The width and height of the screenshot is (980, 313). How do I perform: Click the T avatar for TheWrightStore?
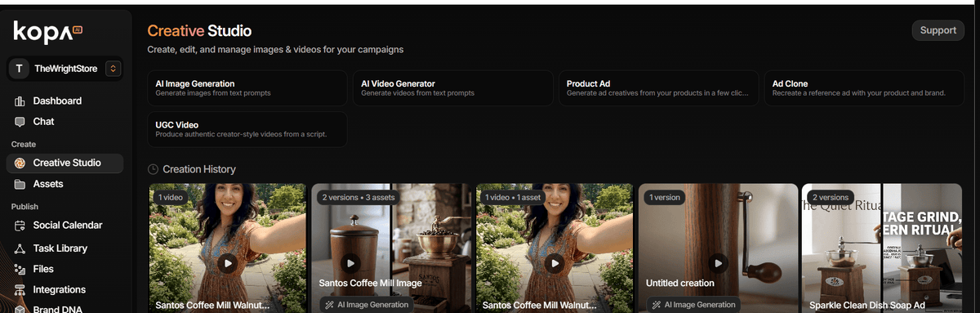coord(19,69)
